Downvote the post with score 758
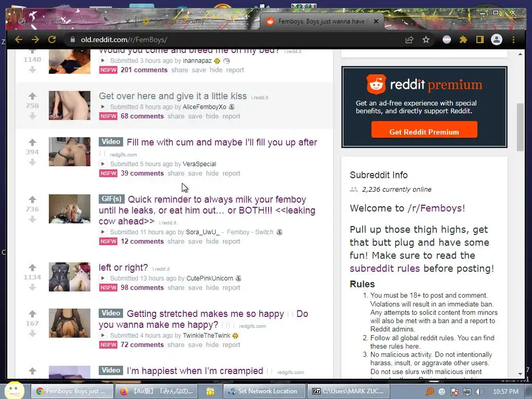This screenshot has height=399, width=532. [x=32, y=116]
